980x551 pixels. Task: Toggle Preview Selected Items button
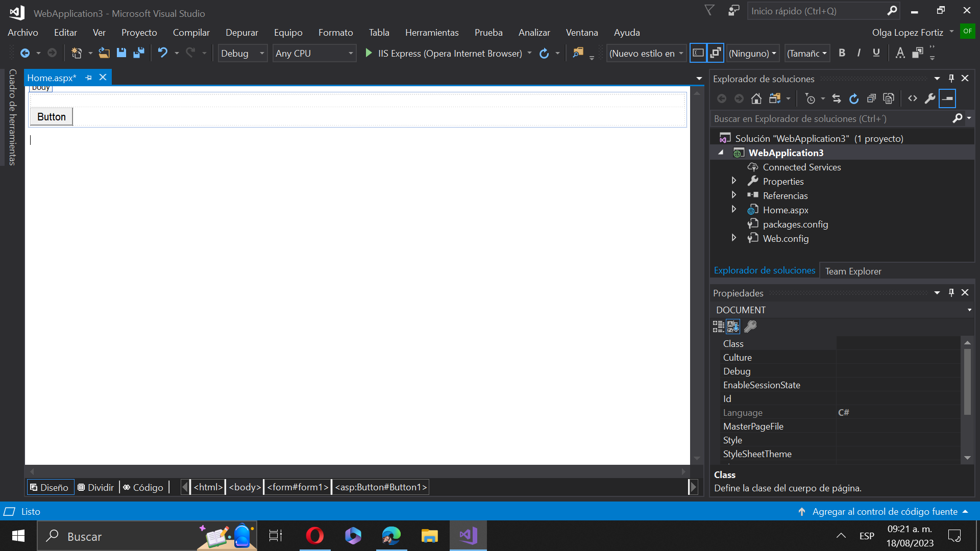coord(947,99)
